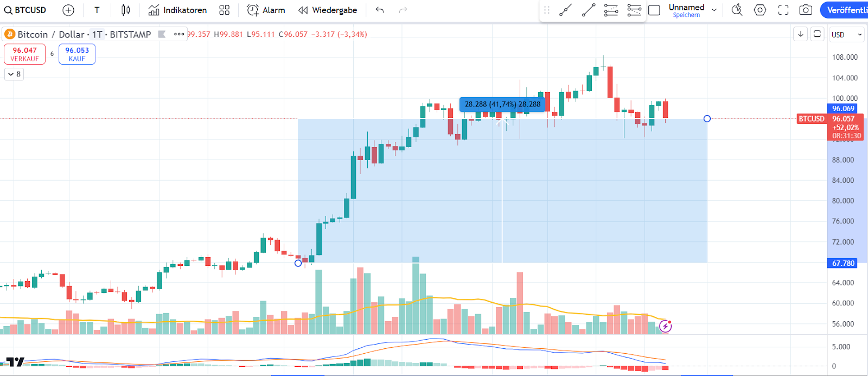
Task: Click the orange Bitcoin logo icon
Action: point(10,34)
